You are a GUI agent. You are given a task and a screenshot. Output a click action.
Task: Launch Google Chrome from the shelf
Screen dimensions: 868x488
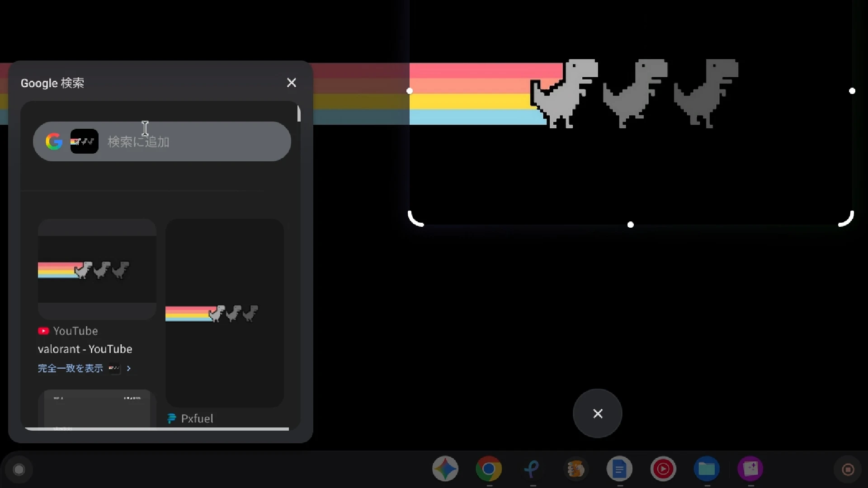pos(489,469)
